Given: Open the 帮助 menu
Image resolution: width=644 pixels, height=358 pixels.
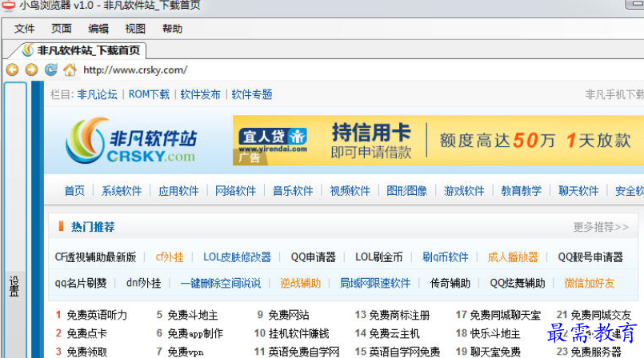Looking at the screenshot, I should point(173,29).
